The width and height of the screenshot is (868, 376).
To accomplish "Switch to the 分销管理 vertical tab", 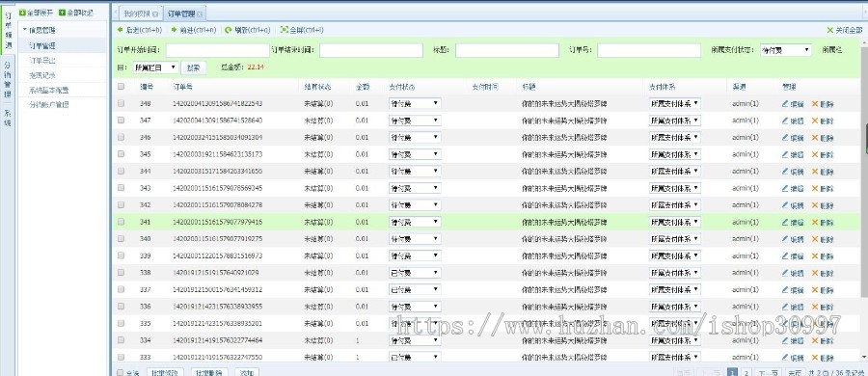I will coord(8,80).
